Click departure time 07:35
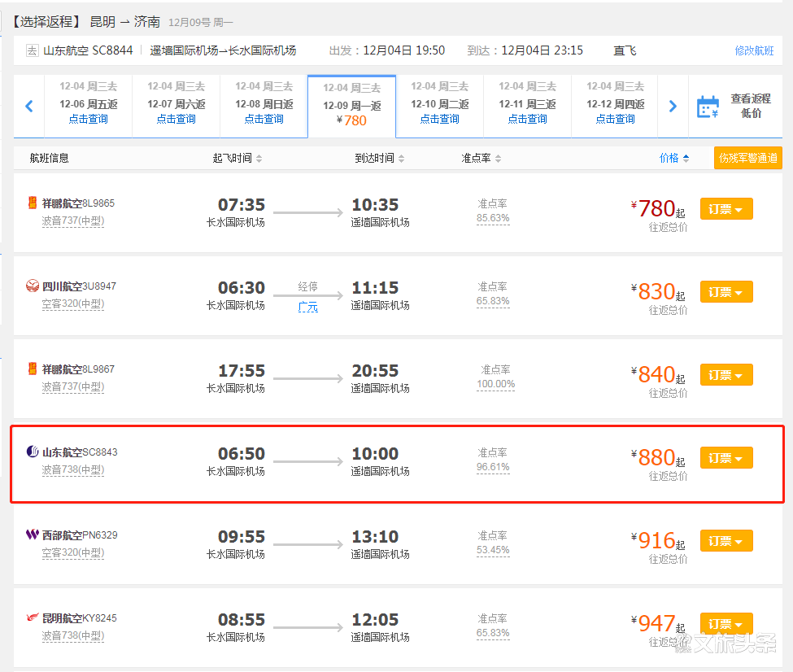The image size is (793, 672). pos(242,204)
